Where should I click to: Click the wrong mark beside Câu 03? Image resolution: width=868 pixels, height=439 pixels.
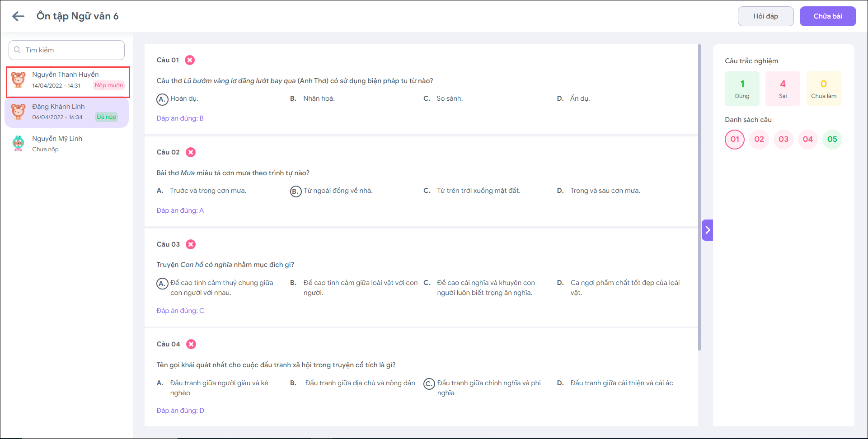coord(191,244)
